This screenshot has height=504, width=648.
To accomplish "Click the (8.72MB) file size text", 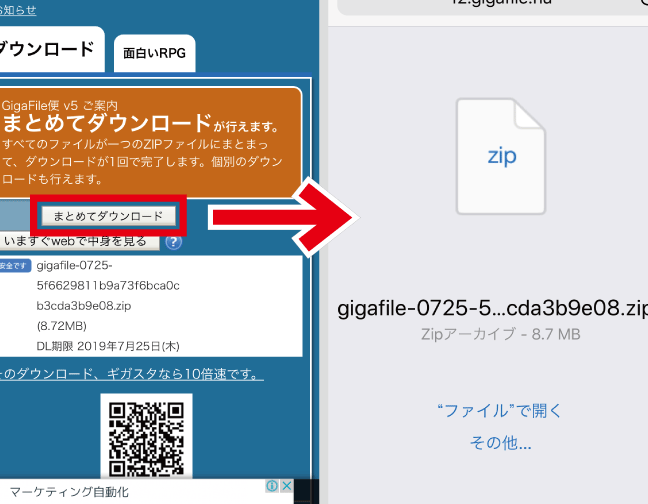I will [62, 326].
